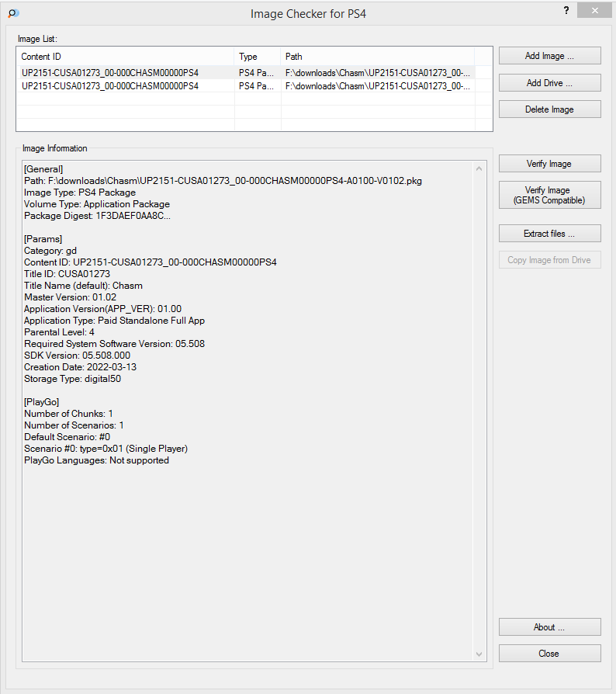This screenshot has height=694, width=616.
Task: Click the Required System Software Version: 05.508 line
Action: pyautogui.click(x=115, y=344)
